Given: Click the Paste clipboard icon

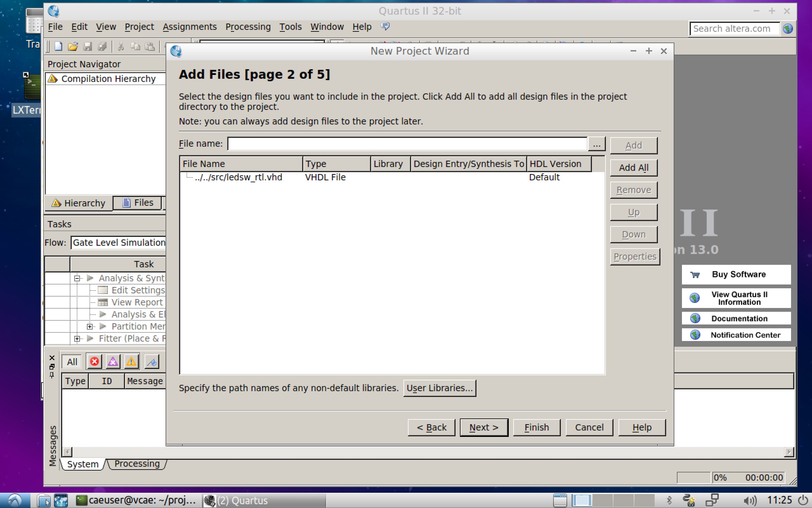Looking at the screenshot, I should (150, 46).
